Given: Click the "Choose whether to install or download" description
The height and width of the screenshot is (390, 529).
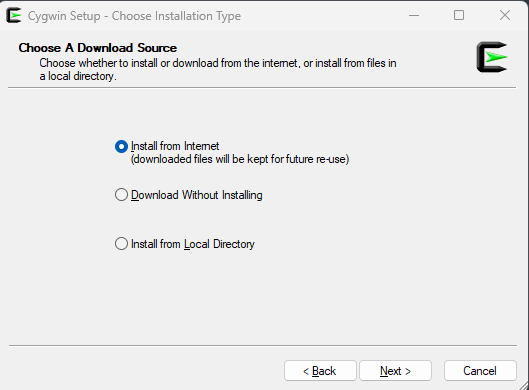Looking at the screenshot, I should click(218, 69).
